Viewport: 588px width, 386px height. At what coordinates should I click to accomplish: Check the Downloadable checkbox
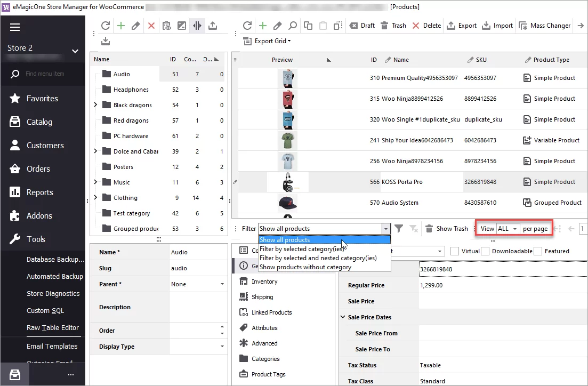point(485,251)
